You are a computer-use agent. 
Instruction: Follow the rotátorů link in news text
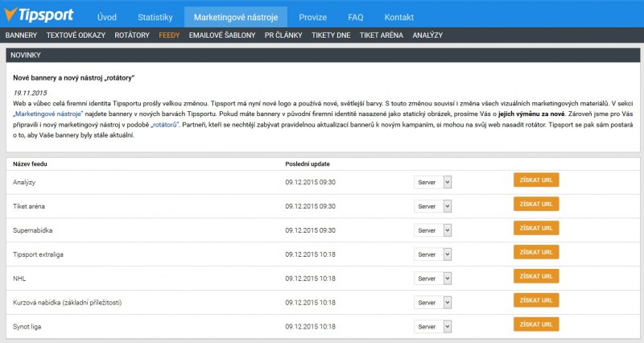165,125
